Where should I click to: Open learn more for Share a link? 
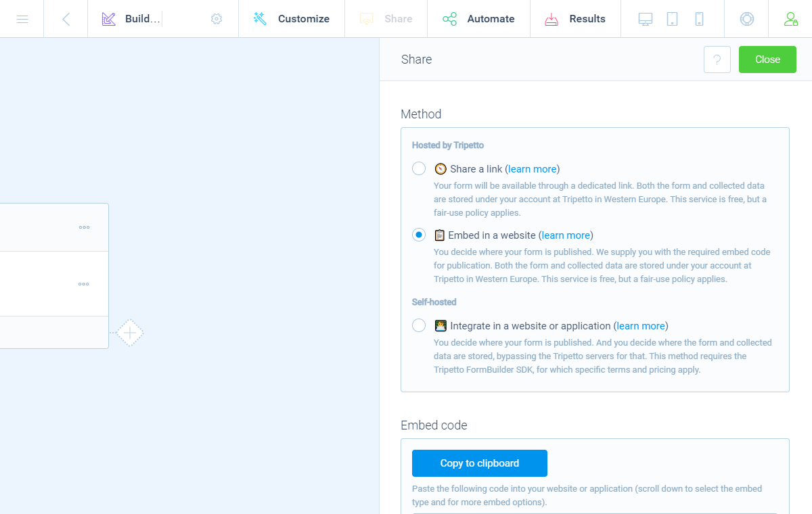coord(533,169)
